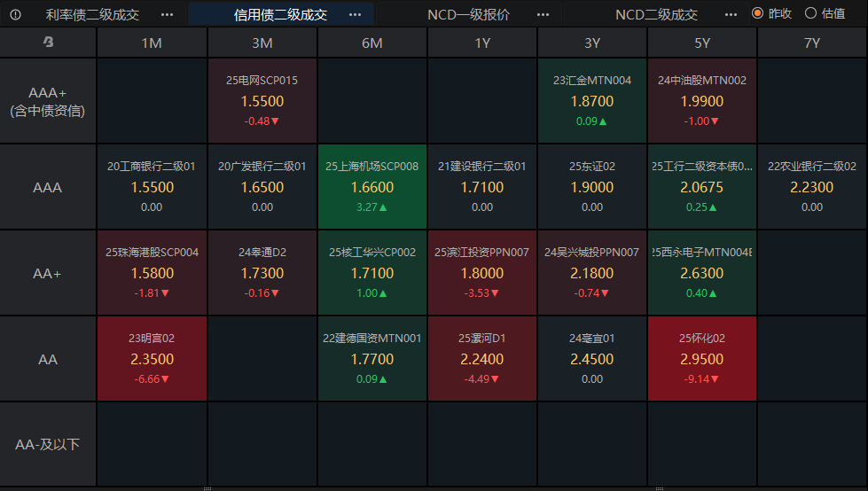Open the 25怀化02 cell
This screenshot has height=491, width=868.
[702, 359]
